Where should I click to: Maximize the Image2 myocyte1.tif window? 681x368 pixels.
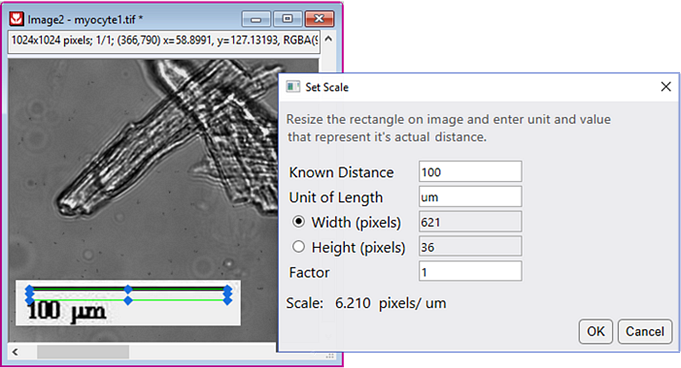click(x=287, y=19)
